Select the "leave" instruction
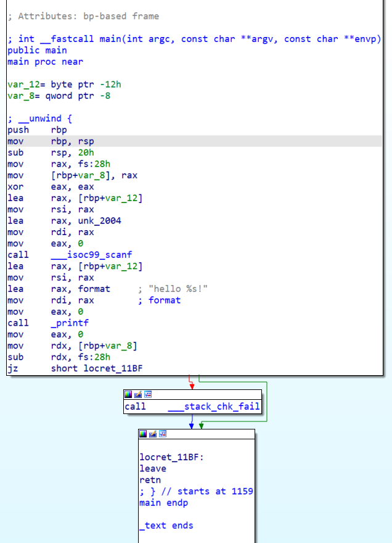392x543 pixels. click(153, 469)
